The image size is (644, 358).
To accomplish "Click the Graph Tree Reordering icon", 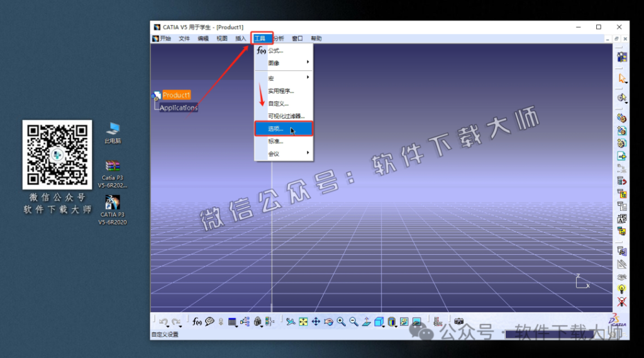I will tap(622, 194).
